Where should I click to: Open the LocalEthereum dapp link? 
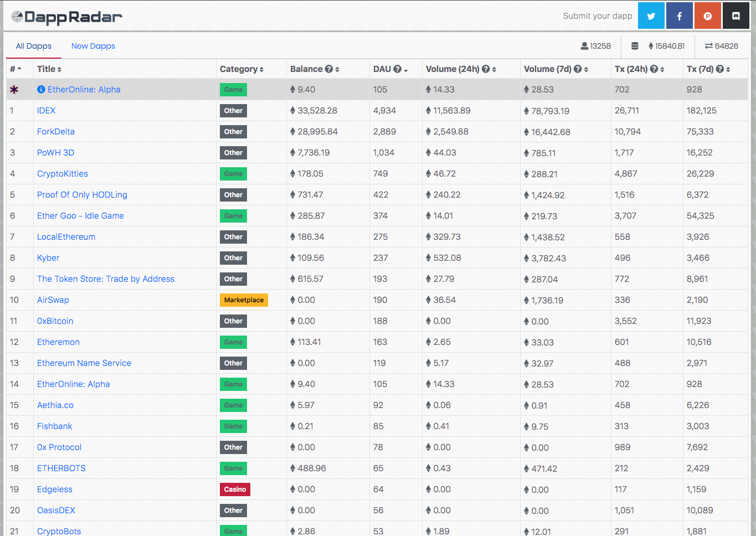pos(66,236)
